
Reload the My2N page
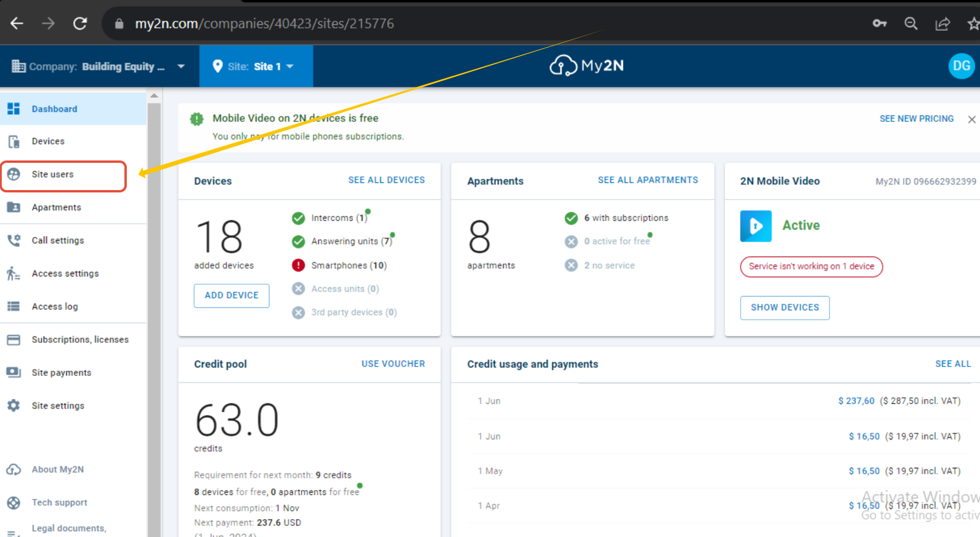pos(80,24)
